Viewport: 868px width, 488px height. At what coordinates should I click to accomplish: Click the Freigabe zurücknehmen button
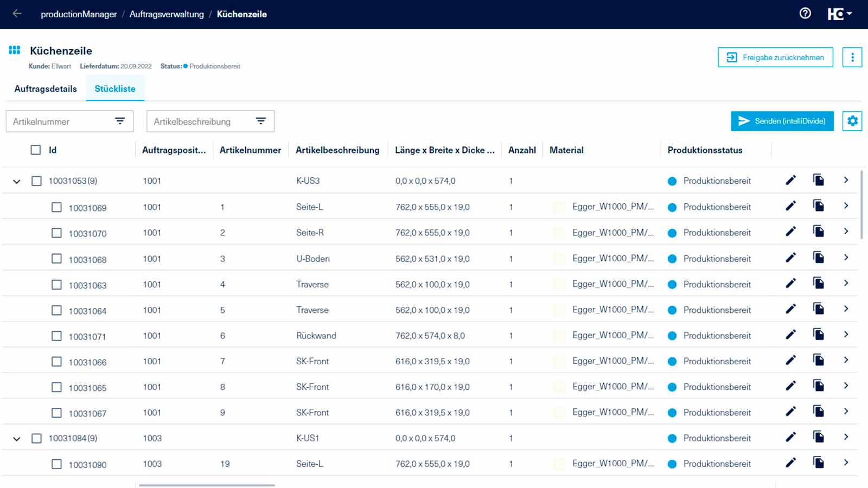click(x=775, y=57)
